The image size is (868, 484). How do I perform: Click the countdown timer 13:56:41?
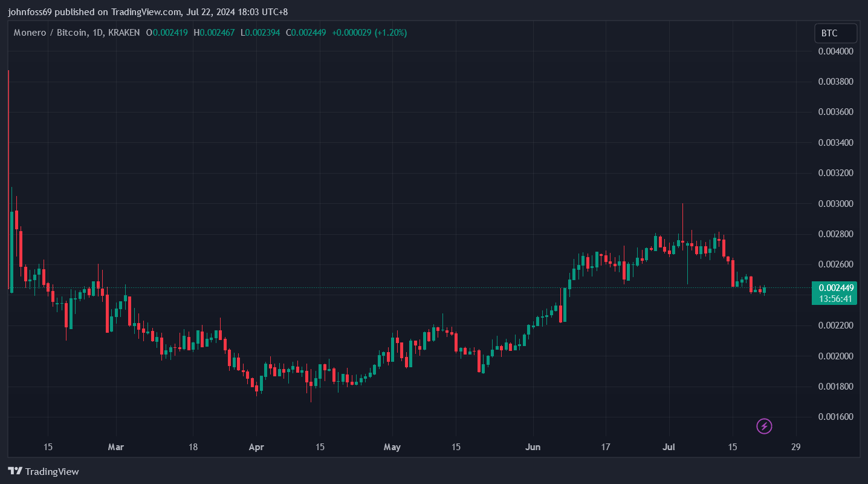coord(837,299)
